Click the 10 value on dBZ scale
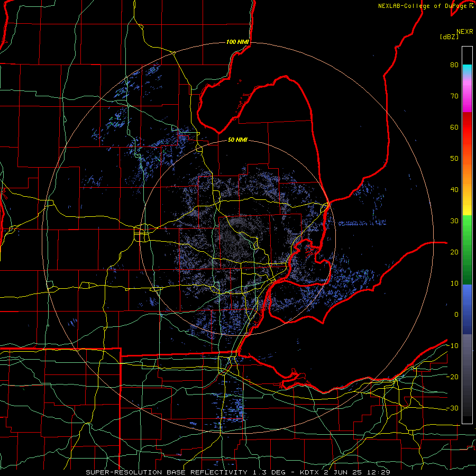The height and width of the screenshot is (476, 476). coord(454,283)
